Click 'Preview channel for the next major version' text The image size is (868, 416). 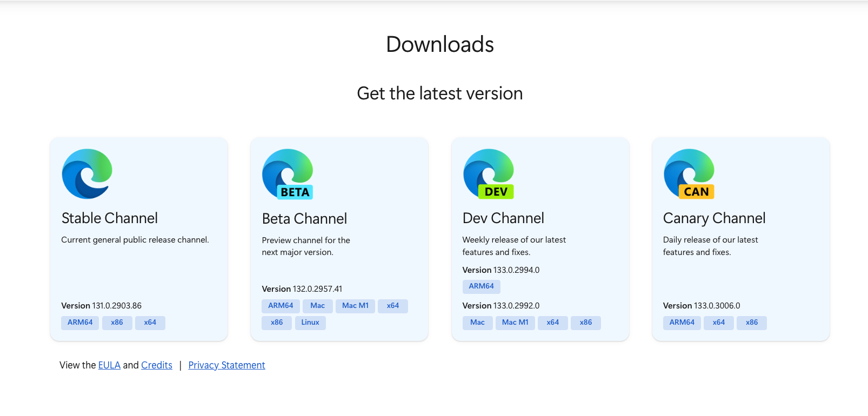[306, 246]
